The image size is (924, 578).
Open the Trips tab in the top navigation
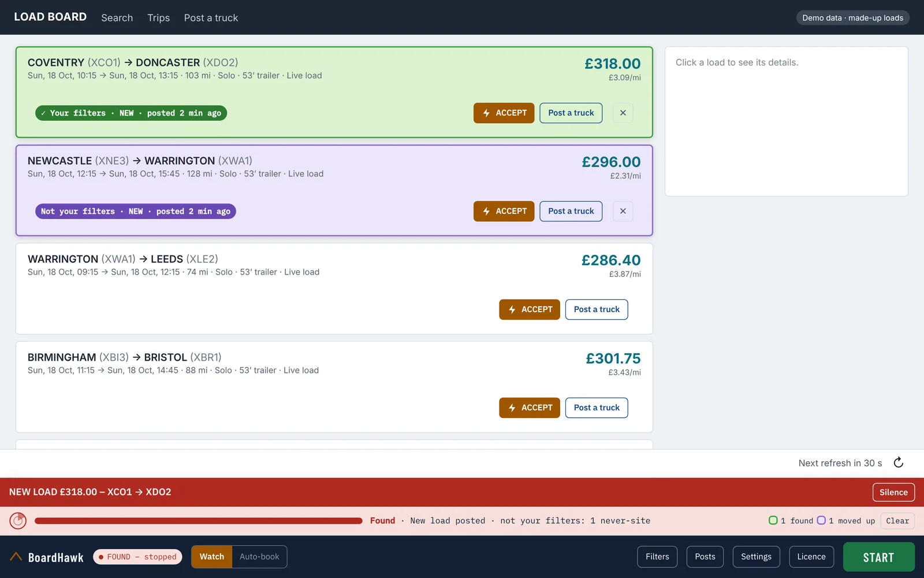[158, 18]
